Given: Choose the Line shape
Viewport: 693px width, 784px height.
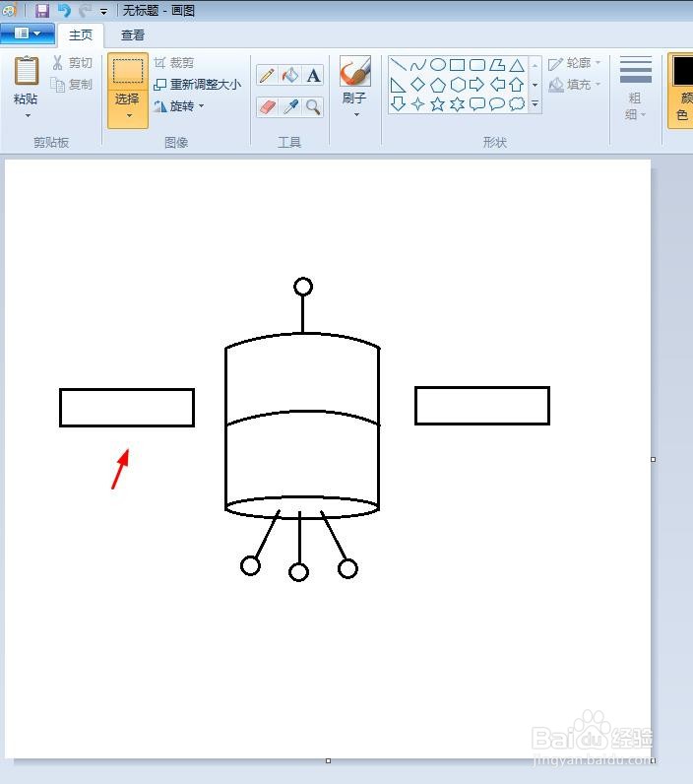Looking at the screenshot, I should click(399, 64).
